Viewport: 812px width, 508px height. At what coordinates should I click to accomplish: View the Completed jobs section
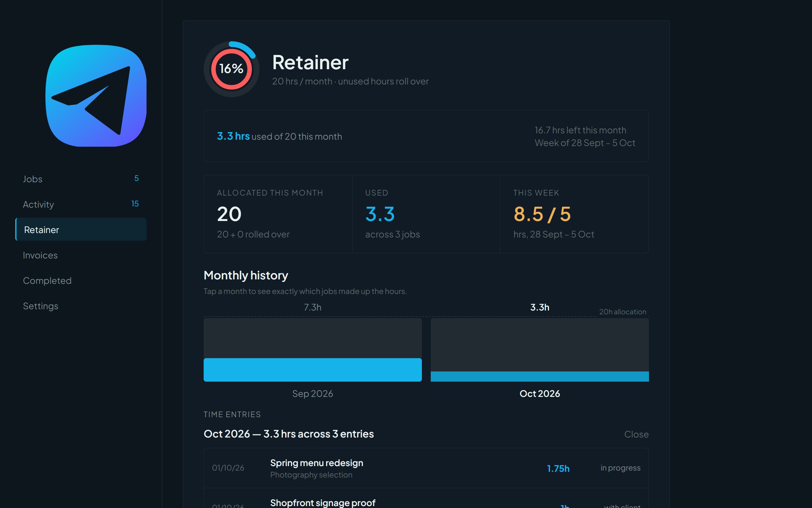point(81,281)
